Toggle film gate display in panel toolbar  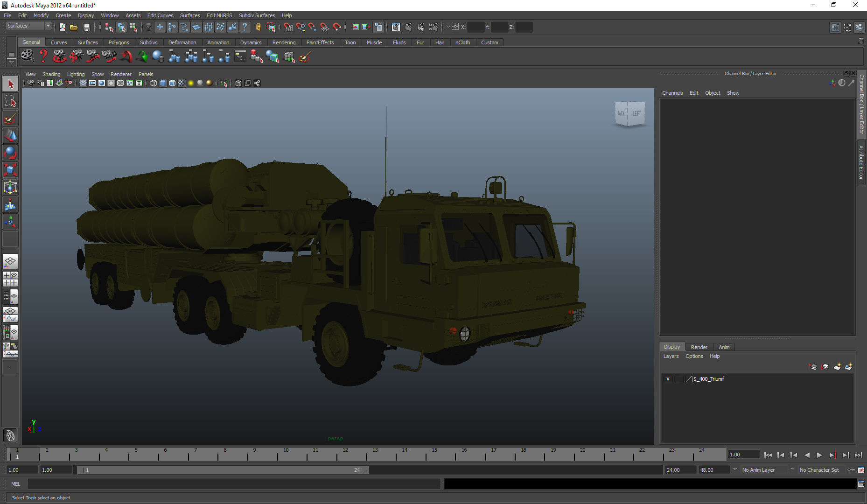click(x=92, y=83)
